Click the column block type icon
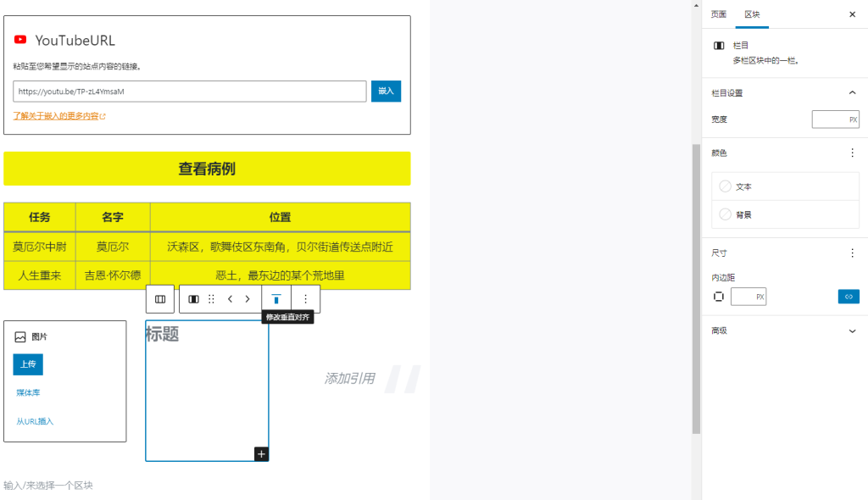The width and height of the screenshot is (868, 500). (194, 299)
